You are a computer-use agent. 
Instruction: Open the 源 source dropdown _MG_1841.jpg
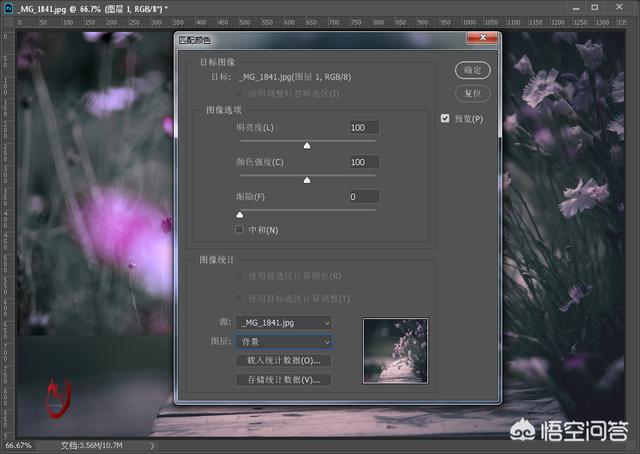(284, 323)
